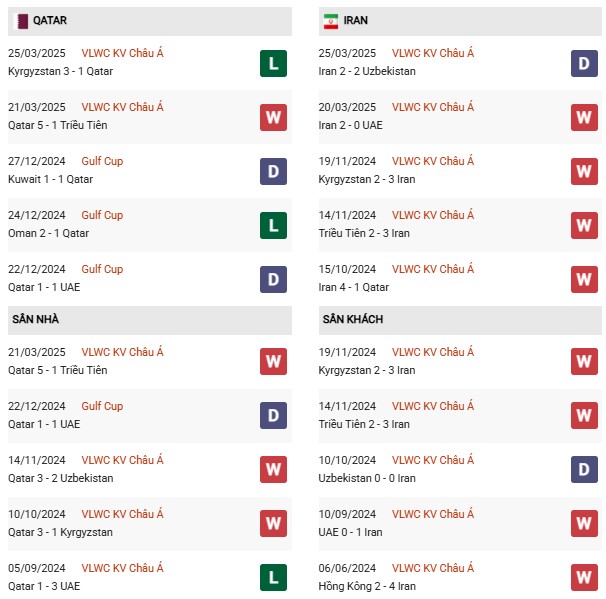Click the Iran flag icon
The image size is (606, 599).
click(x=330, y=21)
